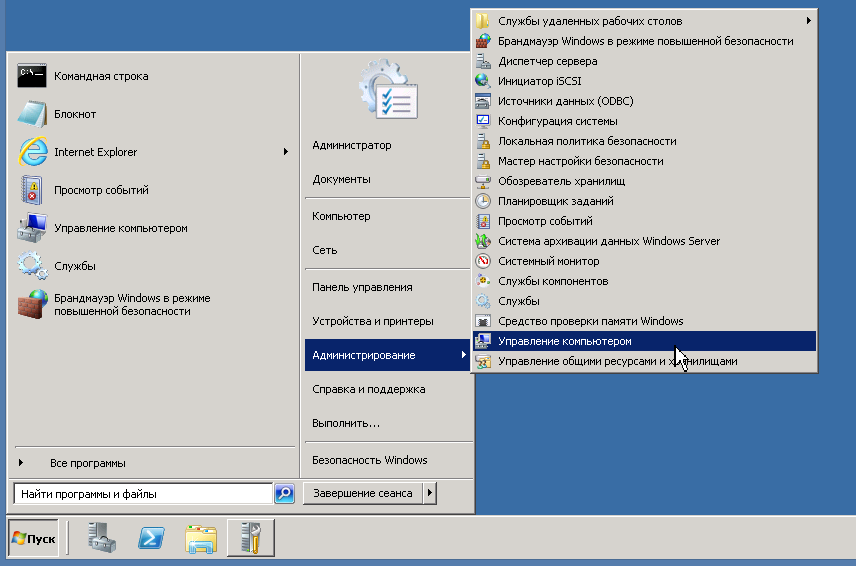Click the Локальная политика безопасности icon
The height and width of the screenshot is (566, 856).
click(x=483, y=141)
